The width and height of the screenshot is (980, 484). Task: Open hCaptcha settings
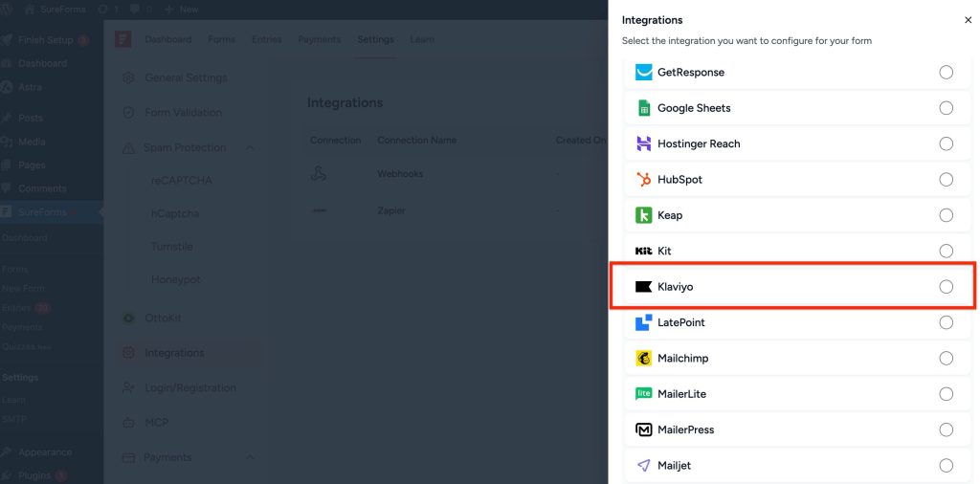click(x=175, y=213)
